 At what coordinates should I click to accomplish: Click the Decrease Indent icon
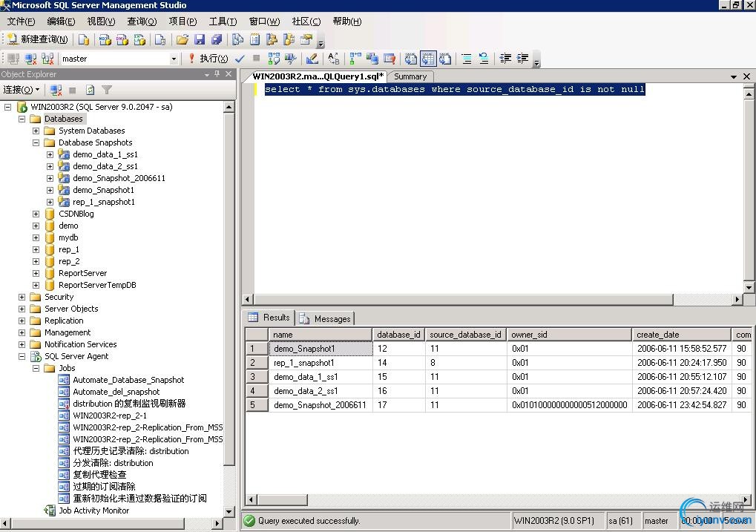[x=504, y=59]
